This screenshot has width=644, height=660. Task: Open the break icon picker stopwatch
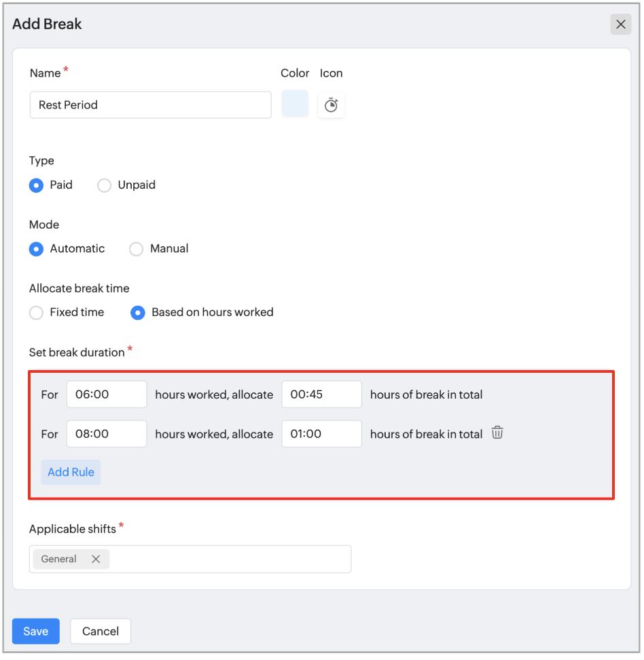331,105
